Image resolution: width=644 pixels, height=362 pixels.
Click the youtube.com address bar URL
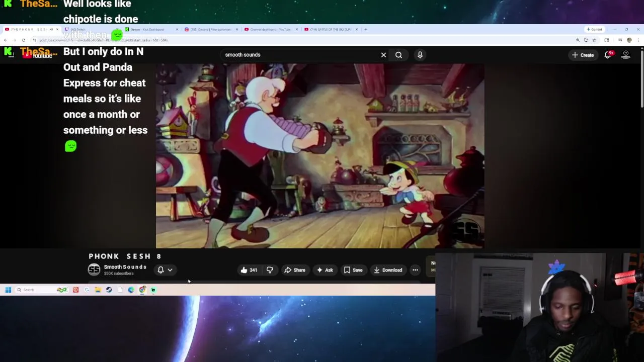tap(104, 40)
